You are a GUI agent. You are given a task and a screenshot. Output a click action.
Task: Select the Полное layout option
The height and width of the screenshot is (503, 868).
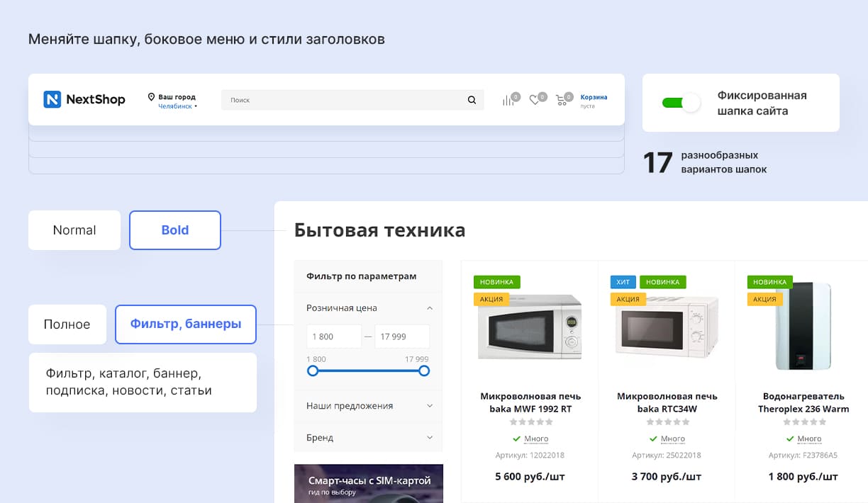pos(67,324)
